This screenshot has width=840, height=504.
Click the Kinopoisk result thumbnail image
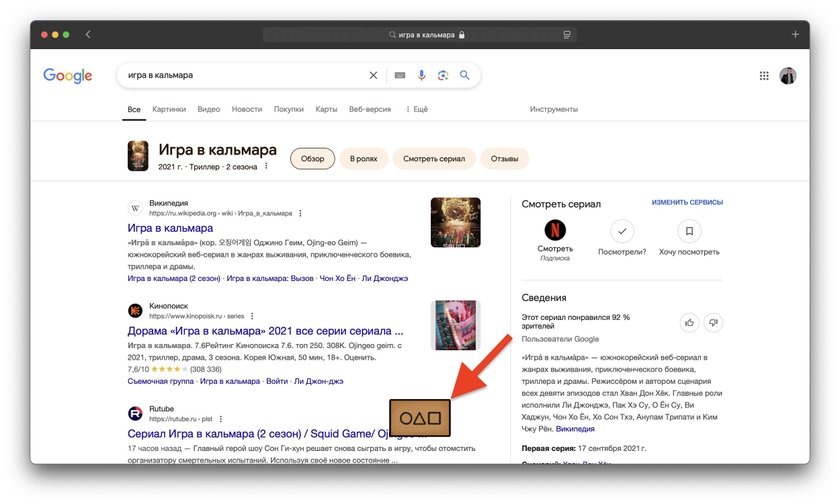pos(455,325)
